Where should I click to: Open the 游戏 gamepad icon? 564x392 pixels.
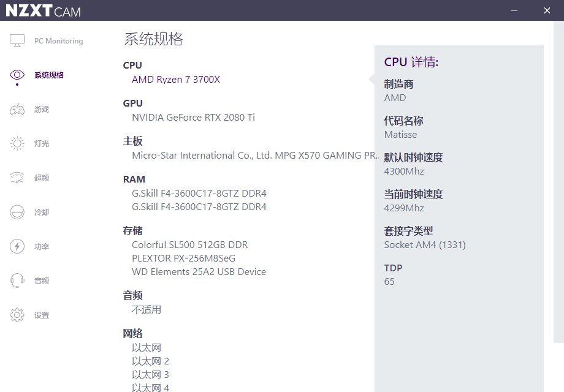pyautogui.click(x=17, y=110)
